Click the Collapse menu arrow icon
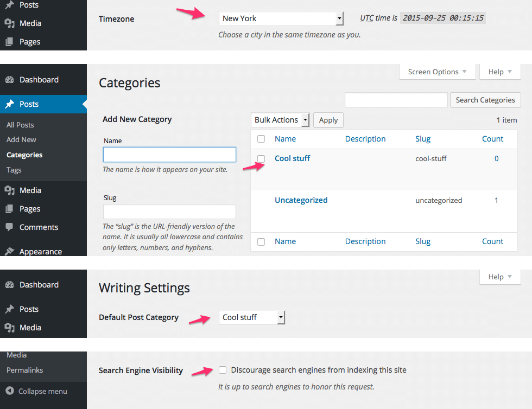Image resolution: width=532 pixels, height=409 pixels. click(10, 391)
